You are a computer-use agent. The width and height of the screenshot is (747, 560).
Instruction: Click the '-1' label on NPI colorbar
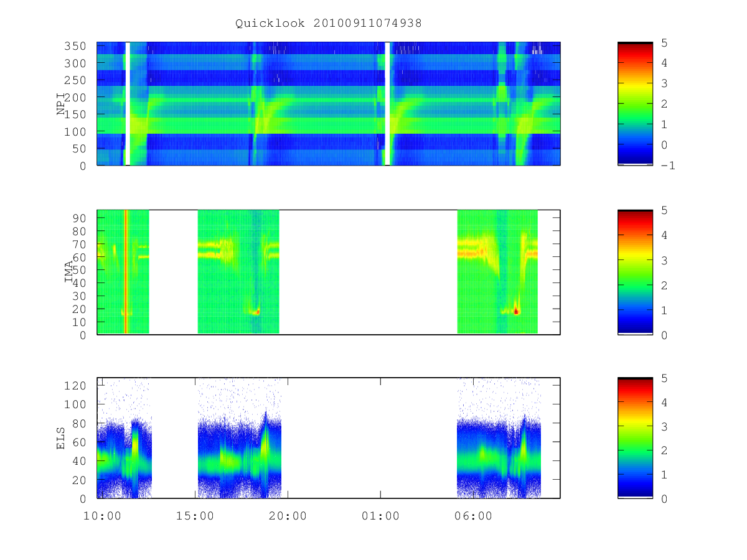point(669,166)
